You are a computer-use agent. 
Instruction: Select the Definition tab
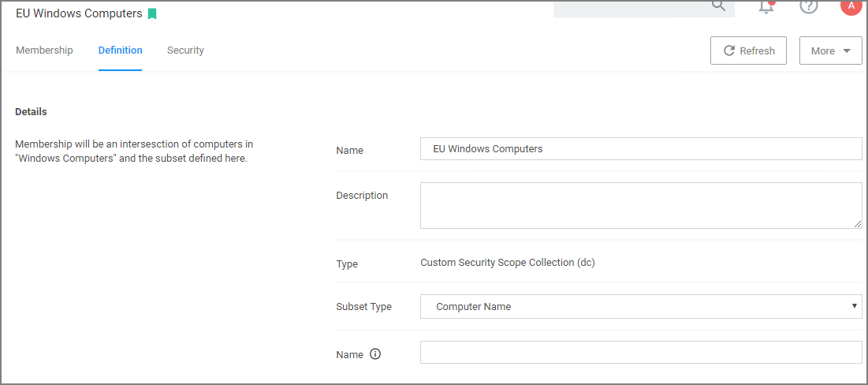[120, 50]
